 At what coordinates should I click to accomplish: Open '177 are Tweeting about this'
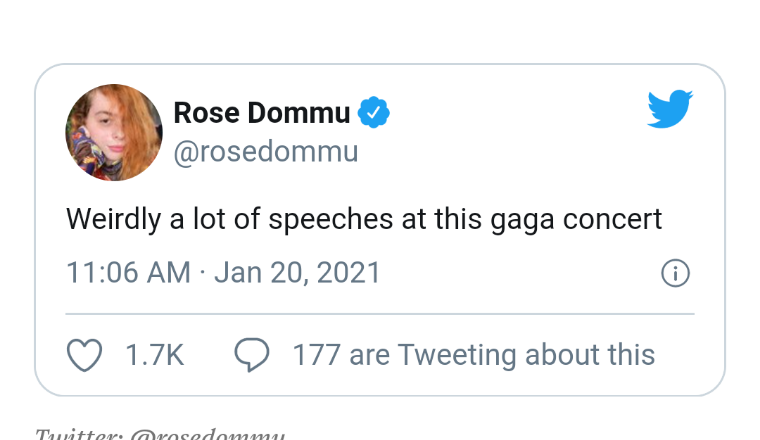(473, 355)
